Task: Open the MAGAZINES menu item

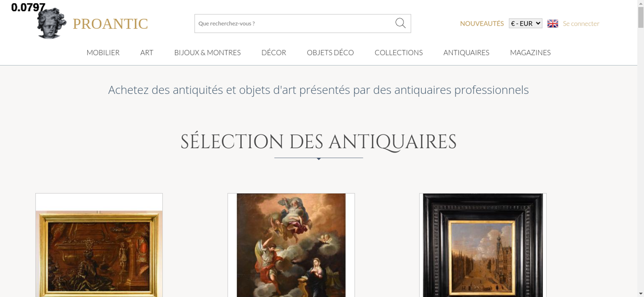Action: click(530, 52)
